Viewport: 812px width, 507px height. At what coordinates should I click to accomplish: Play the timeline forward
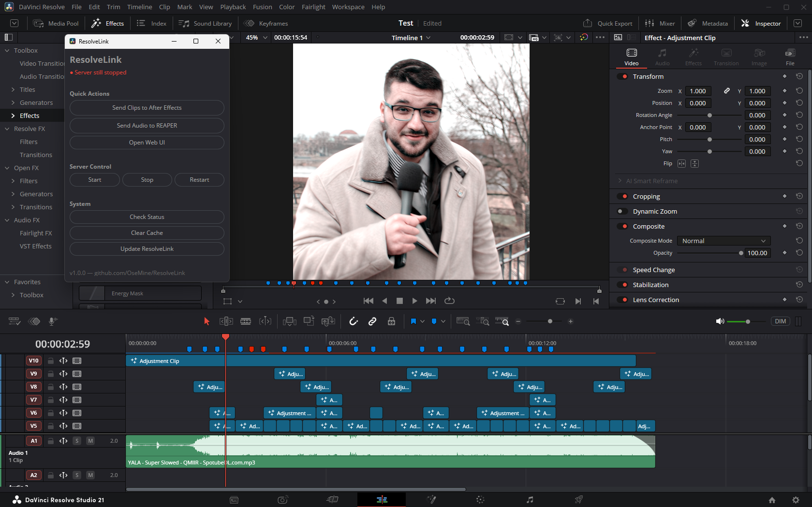[414, 301]
